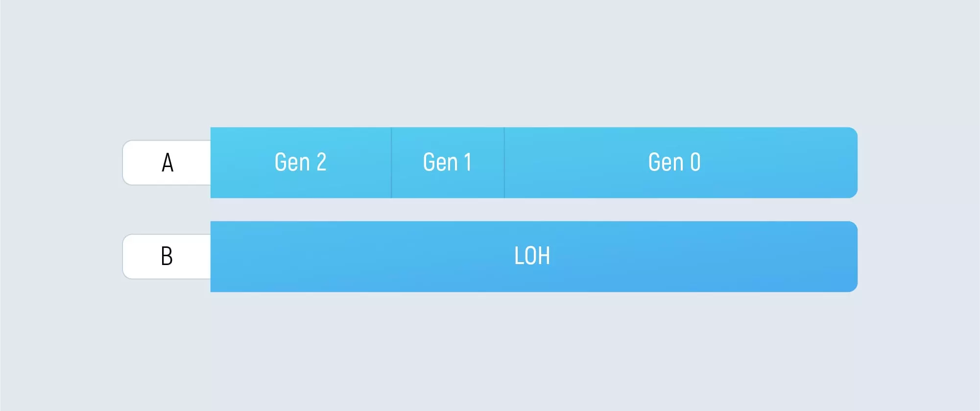
Task: Click the left edge of Gen 2 segment
Action: tap(213, 163)
